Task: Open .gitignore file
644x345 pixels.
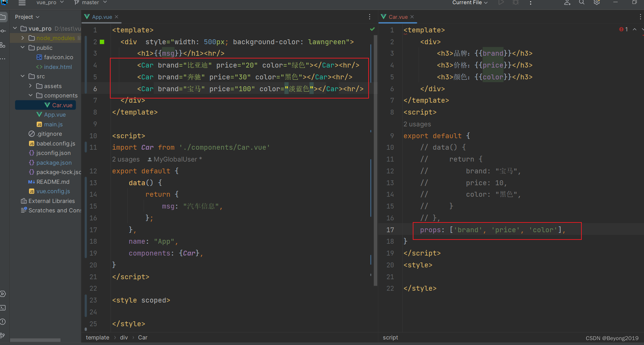Action: tap(45, 134)
